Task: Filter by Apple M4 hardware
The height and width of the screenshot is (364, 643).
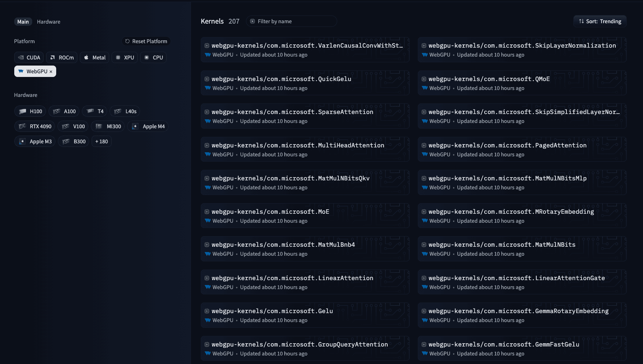Action: [x=147, y=126]
